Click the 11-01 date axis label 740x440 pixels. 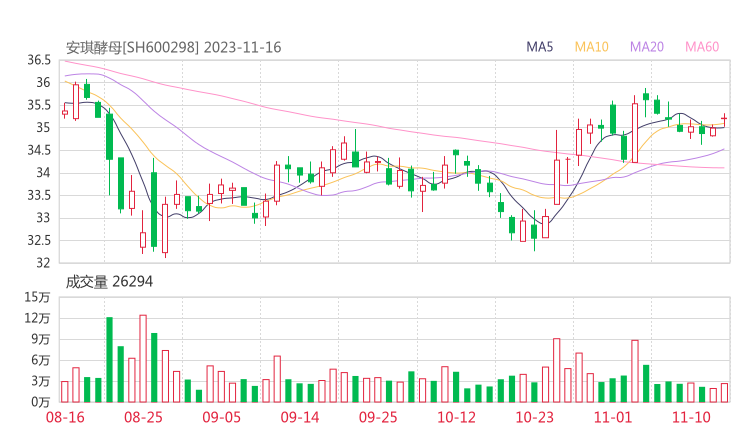click(x=613, y=417)
